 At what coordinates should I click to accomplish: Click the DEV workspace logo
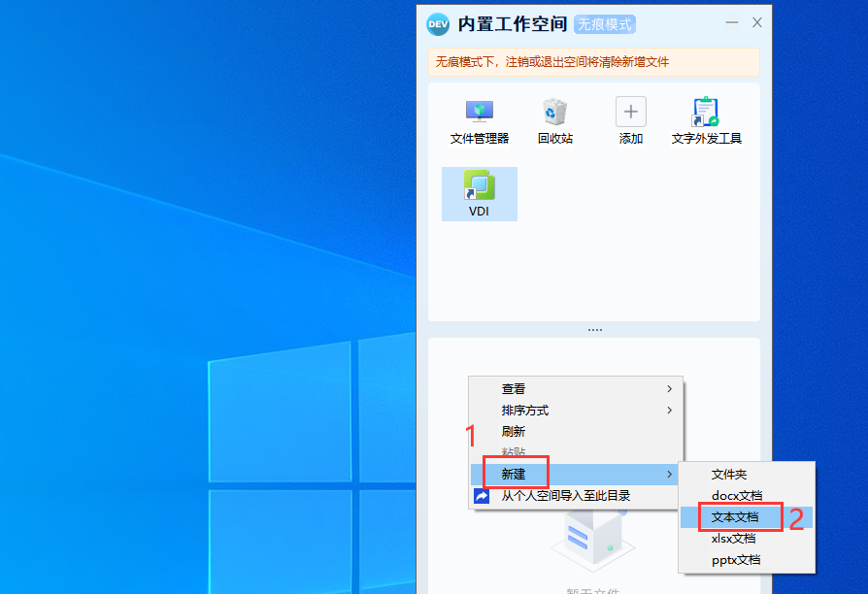click(438, 24)
